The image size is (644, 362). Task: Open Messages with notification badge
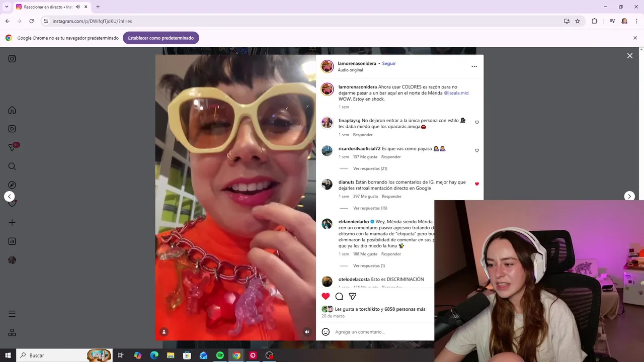click(x=12, y=147)
